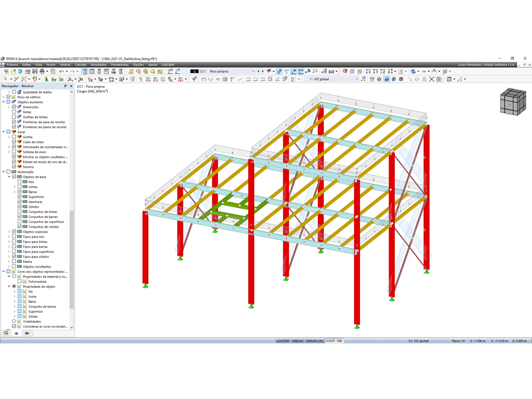Click the black G load case color swatch
The height and width of the screenshot is (399, 532).
(x=194, y=71)
